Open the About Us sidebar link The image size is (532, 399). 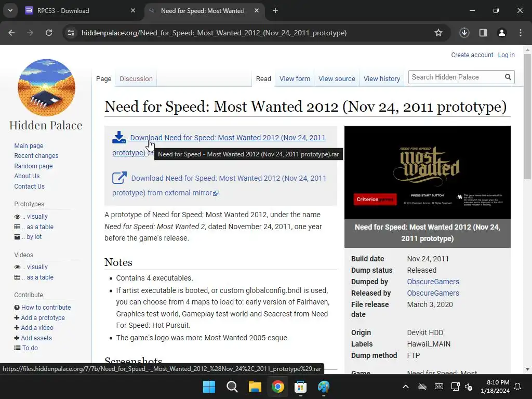(x=27, y=176)
